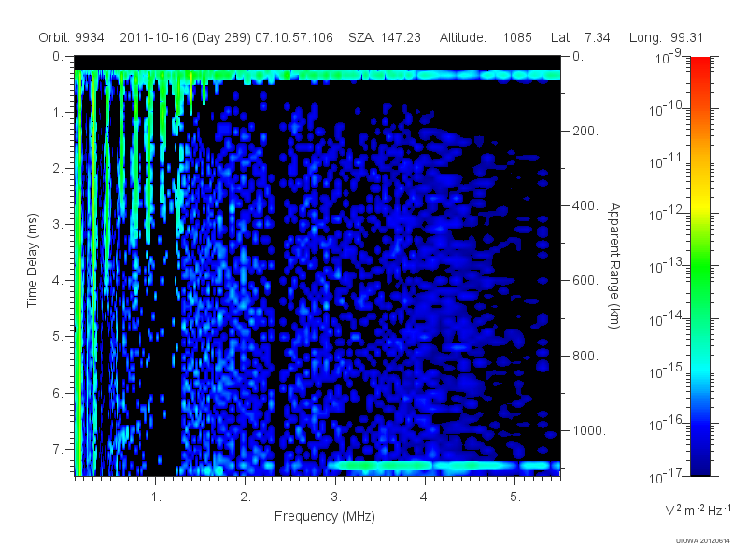This screenshot has width=747, height=560.
Task: Click the 'UIOWA 20120614' credit text
Action: click(702, 541)
